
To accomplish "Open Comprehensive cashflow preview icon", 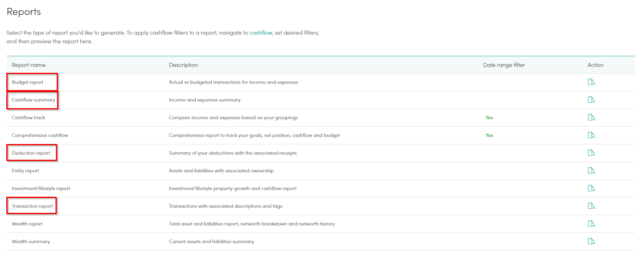I will [591, 135].
